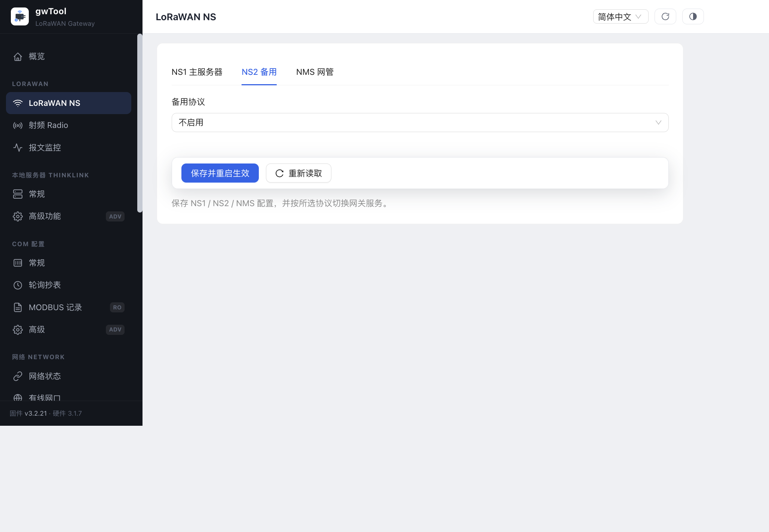This screenshot has width=769, height=532.
Task: Click the MODBUS 记录 document icon
Action: [x=18, y=308]
